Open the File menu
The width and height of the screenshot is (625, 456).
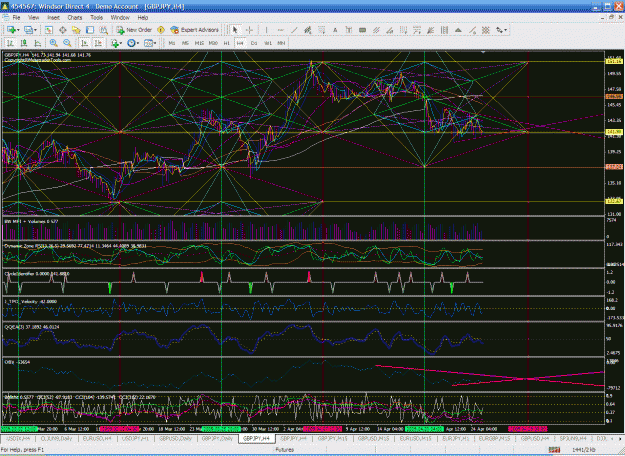16,18
